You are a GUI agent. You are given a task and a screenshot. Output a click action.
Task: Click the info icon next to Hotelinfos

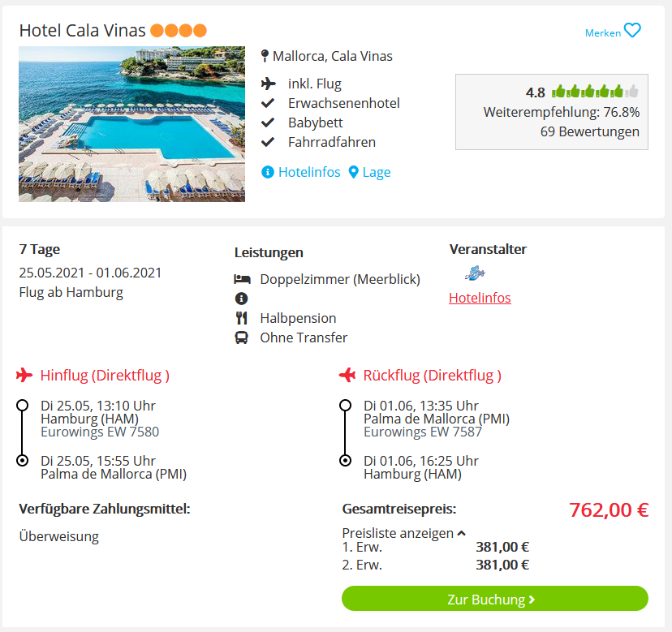(x=268, y=172)
